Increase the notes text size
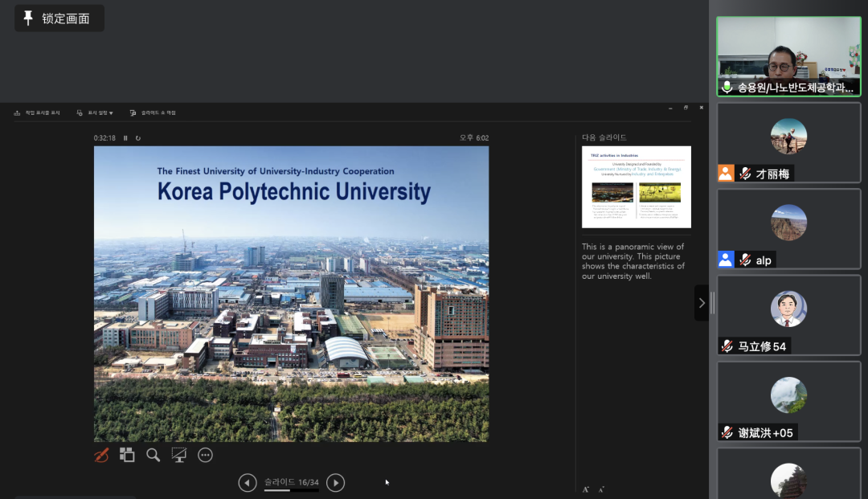Viewport: 868px width, 499px height. click(586, 489)
